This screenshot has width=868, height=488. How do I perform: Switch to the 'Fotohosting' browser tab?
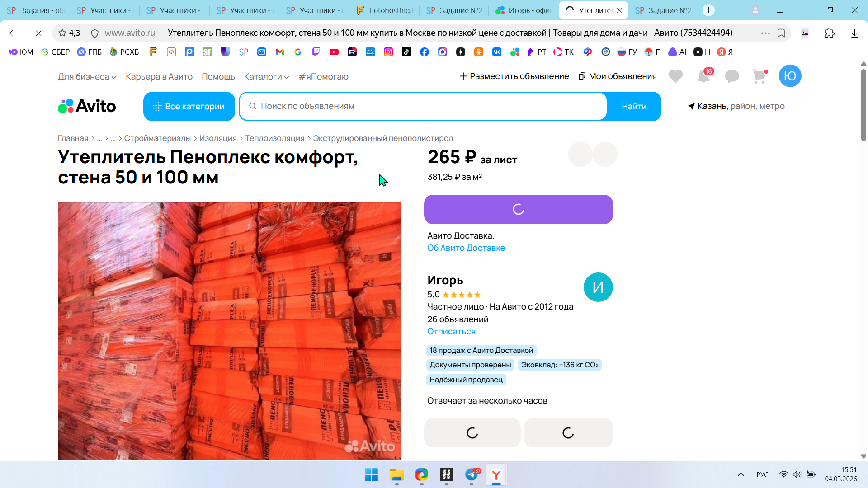coord(384,10)
